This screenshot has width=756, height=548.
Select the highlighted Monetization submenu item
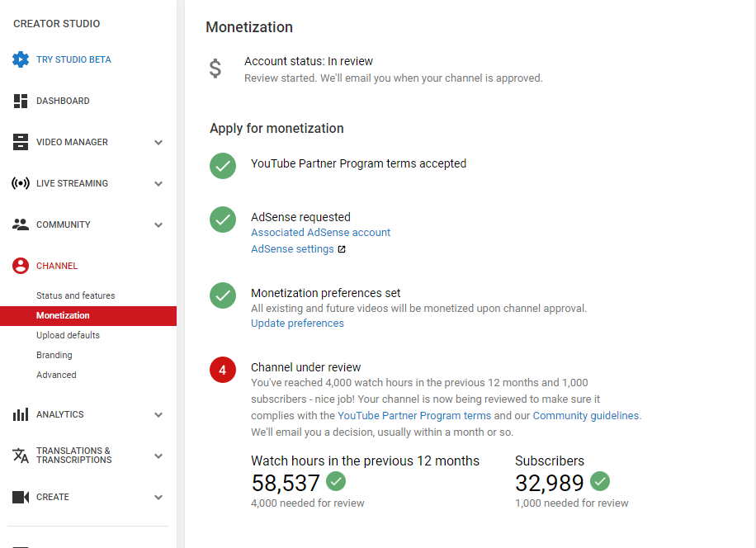[x=88, y=316]
